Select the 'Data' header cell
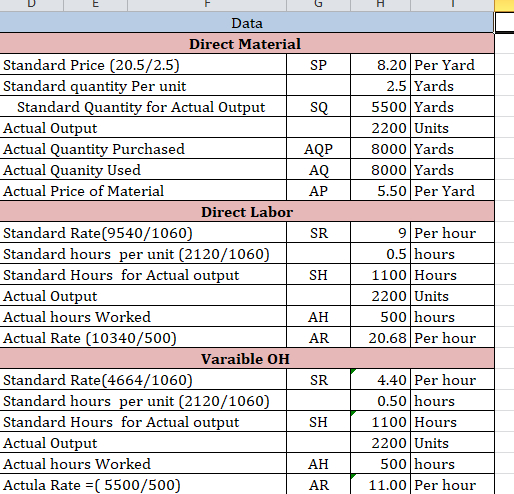Image resolution: width=514 pixels, height=494 pixels. (x=247, y=23)
